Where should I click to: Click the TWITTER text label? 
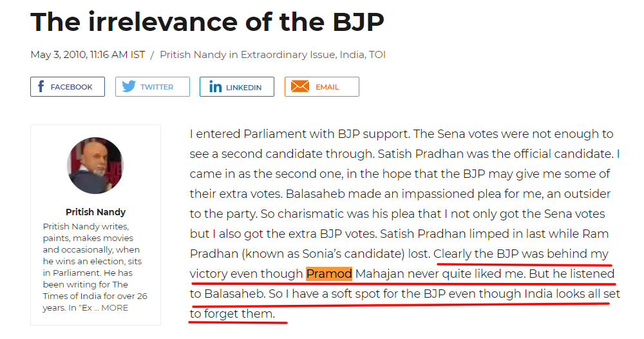click(157, 87)
